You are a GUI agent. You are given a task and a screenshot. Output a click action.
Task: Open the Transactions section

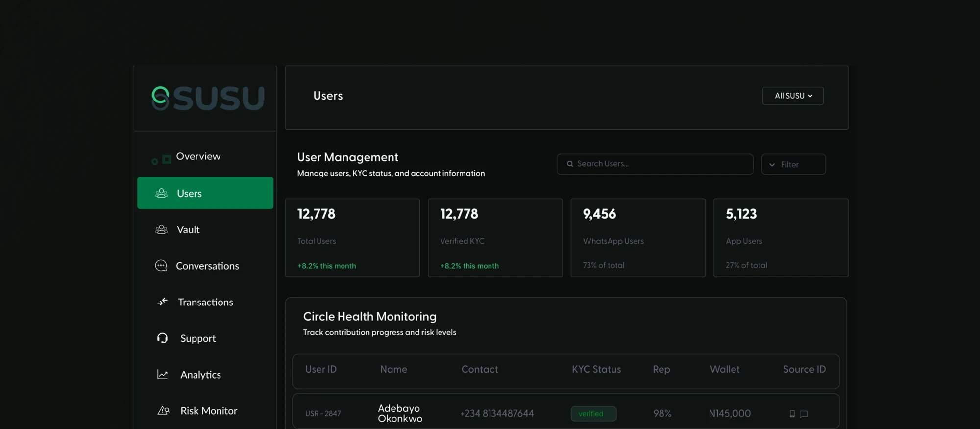pos(205,302)
